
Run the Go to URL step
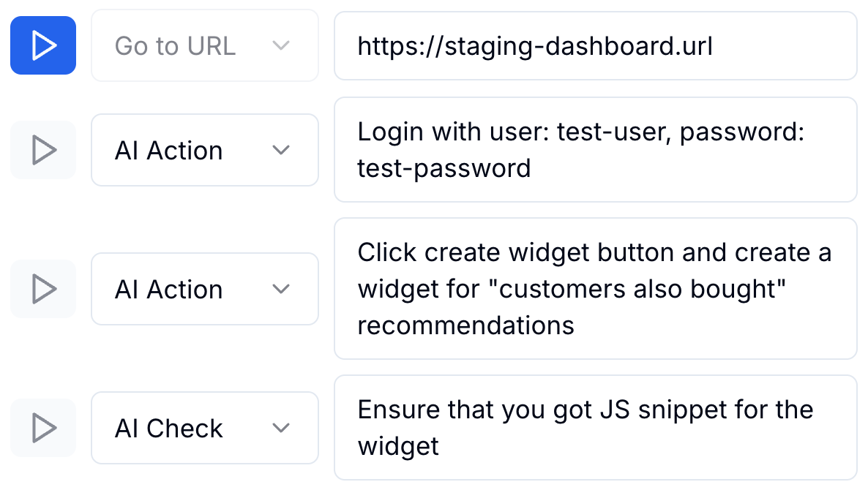(43, 45)
